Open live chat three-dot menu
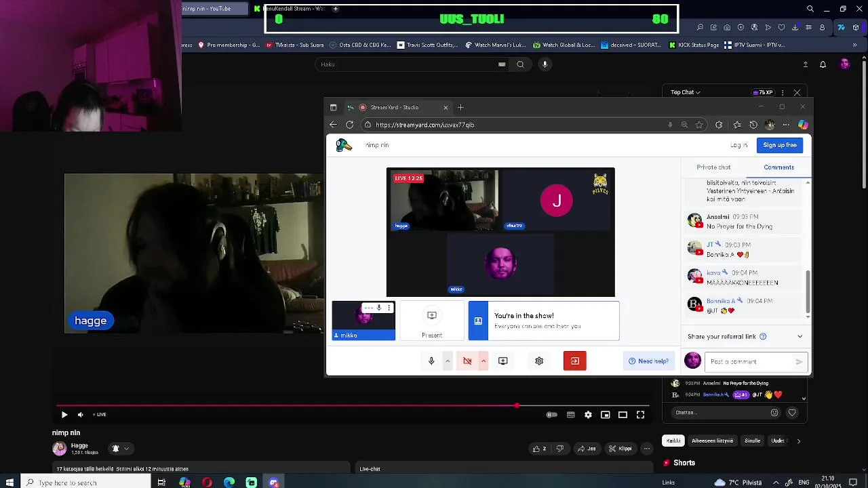This screenshot has width=868, height=488. [783, 92]
